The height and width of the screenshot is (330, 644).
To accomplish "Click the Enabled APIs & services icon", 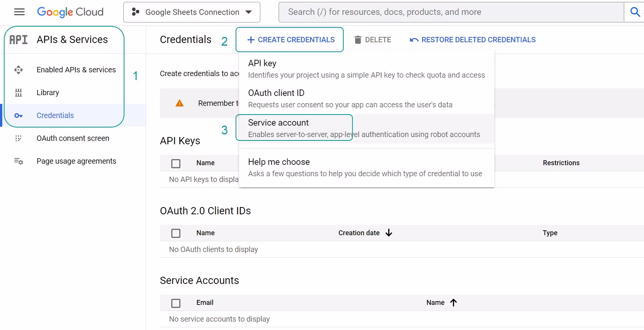I will click(18, 70).
